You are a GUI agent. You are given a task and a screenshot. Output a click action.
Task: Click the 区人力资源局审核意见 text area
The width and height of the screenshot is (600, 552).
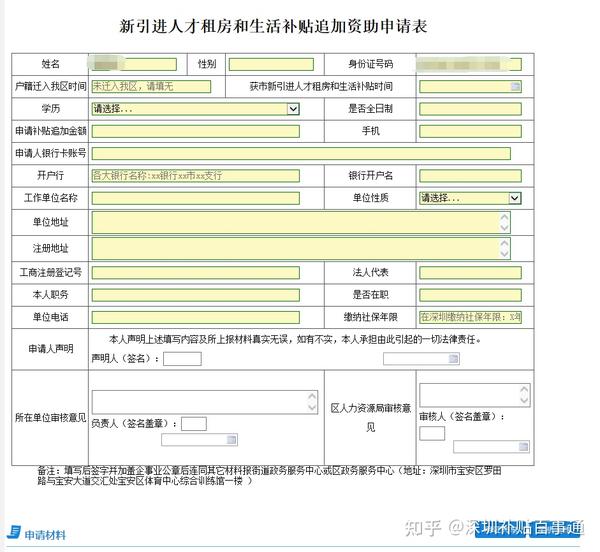point(474,395)
